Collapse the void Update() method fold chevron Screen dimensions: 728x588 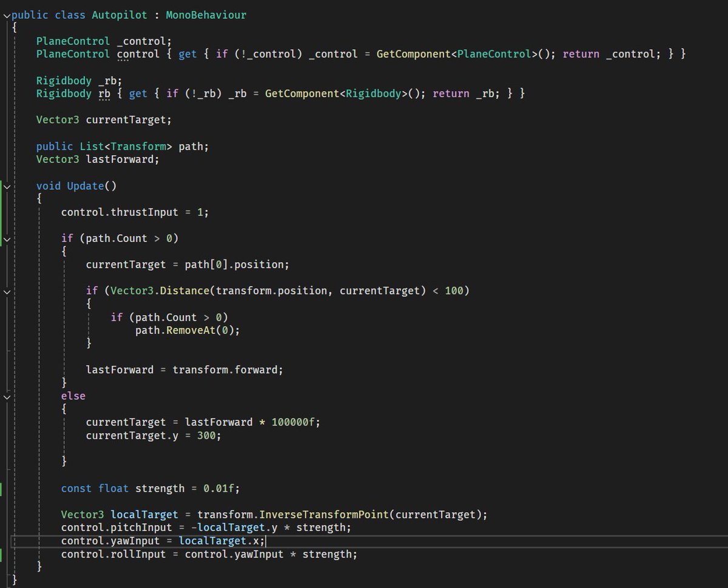(7, 187)
